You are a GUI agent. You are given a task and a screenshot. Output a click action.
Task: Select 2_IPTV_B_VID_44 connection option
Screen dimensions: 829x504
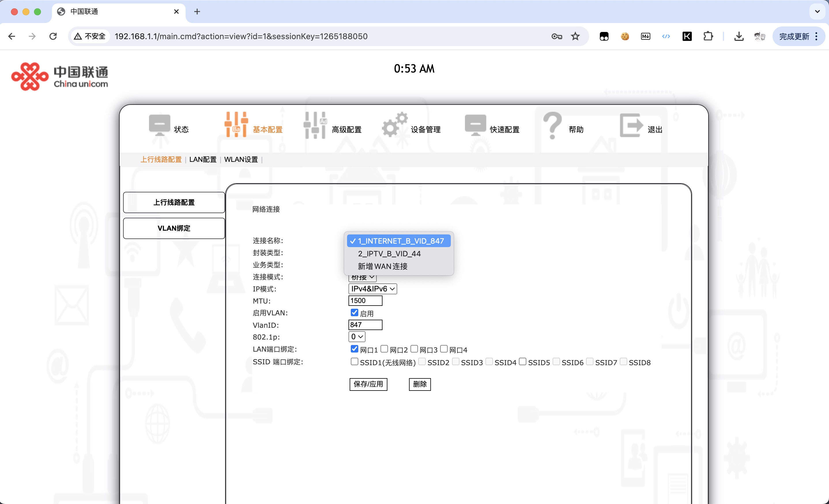click(x=399, y=253)
